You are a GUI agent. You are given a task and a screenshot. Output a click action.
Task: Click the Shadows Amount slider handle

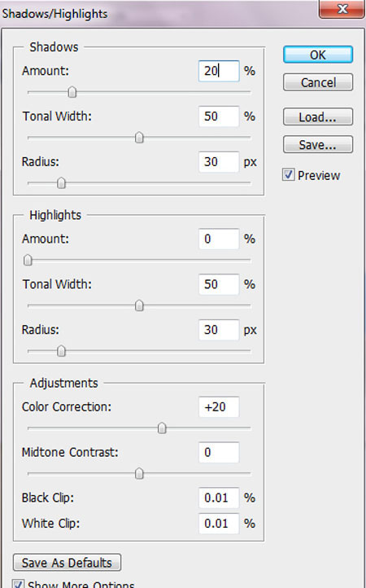[72, 92]
